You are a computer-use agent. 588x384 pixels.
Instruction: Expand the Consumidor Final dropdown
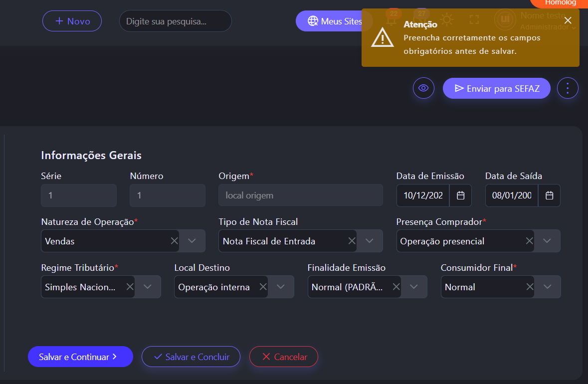pos(548,287)
